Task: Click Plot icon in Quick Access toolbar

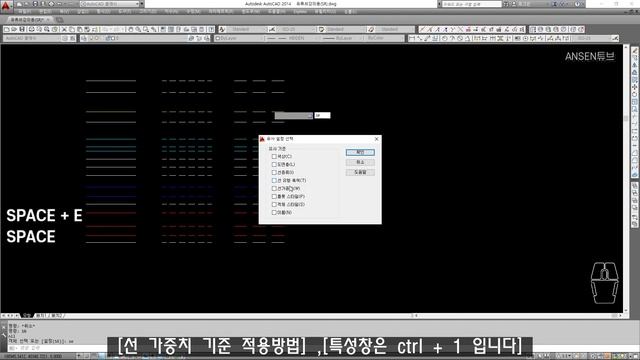Action: point(51,4)
